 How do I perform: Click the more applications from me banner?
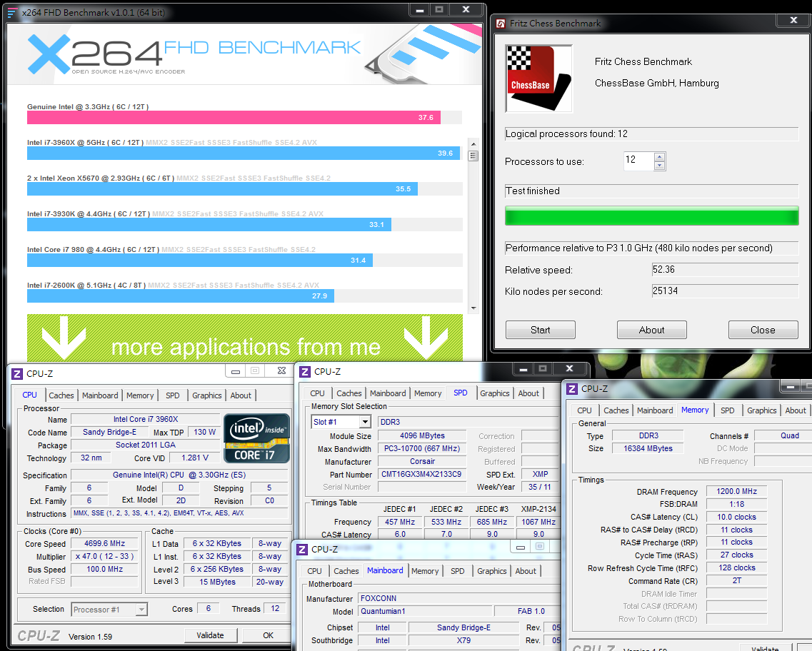click(245, 338)
